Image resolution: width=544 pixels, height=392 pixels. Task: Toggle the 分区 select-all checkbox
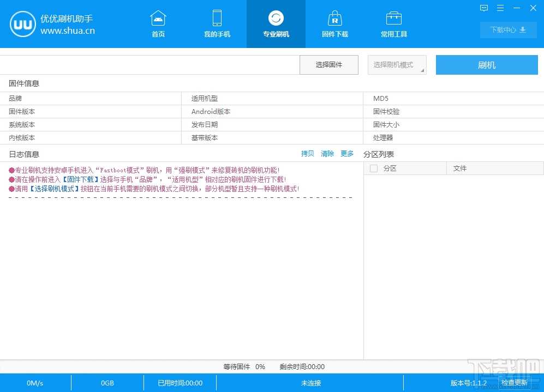tap(374, 168)
